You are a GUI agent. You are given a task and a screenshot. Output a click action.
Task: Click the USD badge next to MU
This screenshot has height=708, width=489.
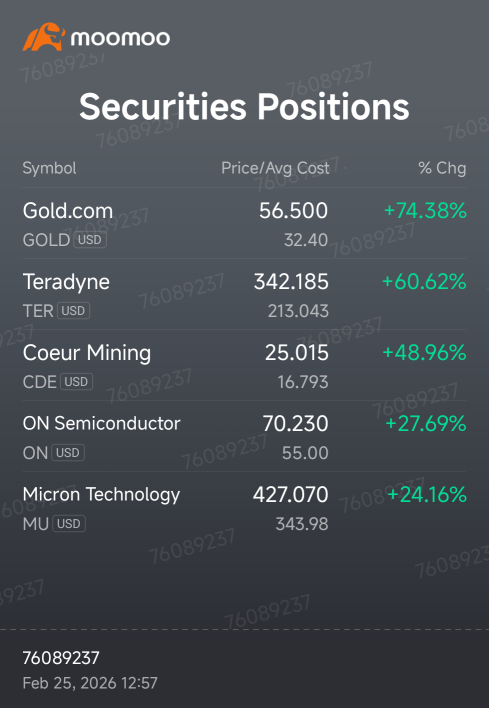point(69,523)
